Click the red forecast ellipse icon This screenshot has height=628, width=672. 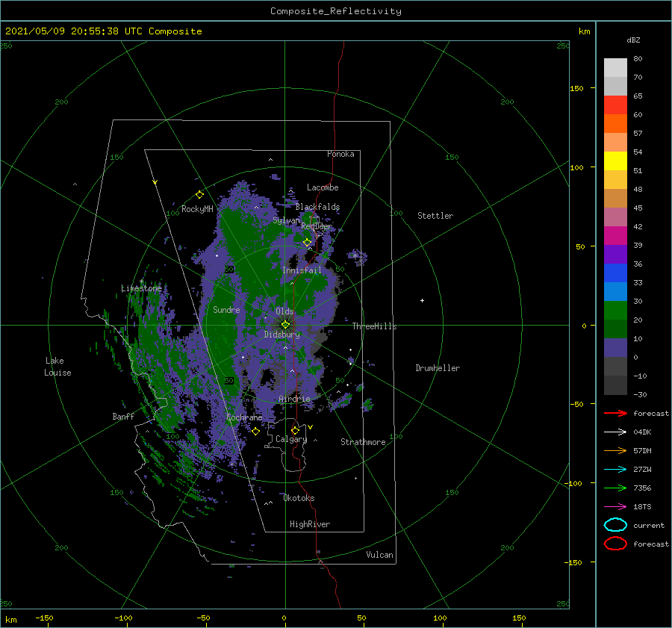[x=615, y=544]
